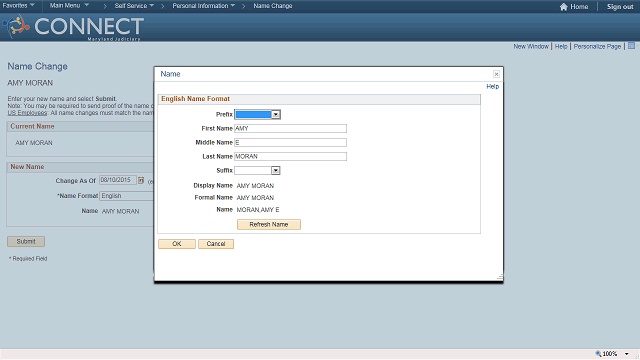The image size is (640, 360).
Task: Click the Cancel button
Action: click(216, 244)
